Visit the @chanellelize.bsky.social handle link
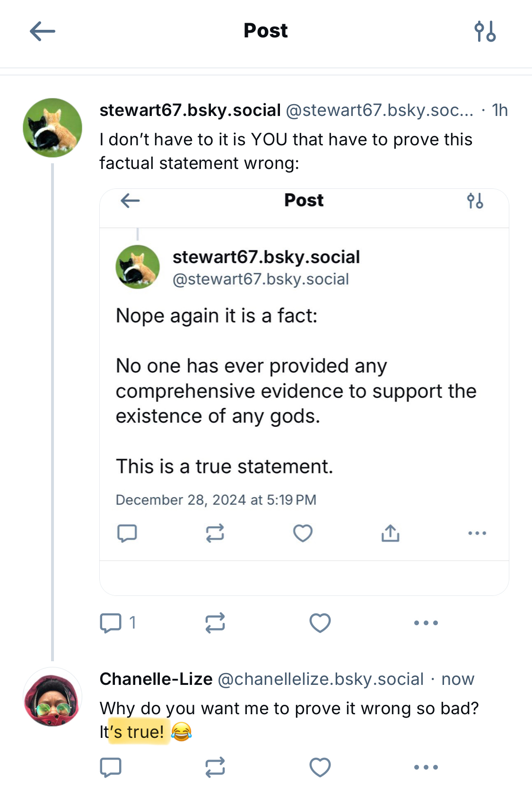Viewport: 532px width, 798px height. coord(321,679)
